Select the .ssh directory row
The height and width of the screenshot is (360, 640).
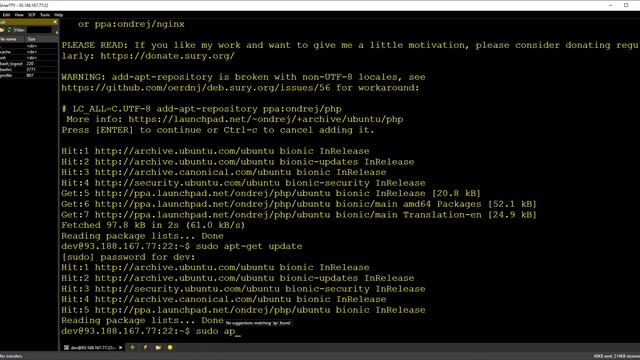[x=29, y=58]
